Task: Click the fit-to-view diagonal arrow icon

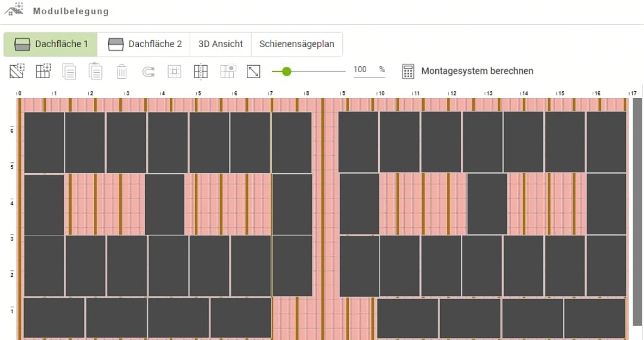Action: pos(253,72)
